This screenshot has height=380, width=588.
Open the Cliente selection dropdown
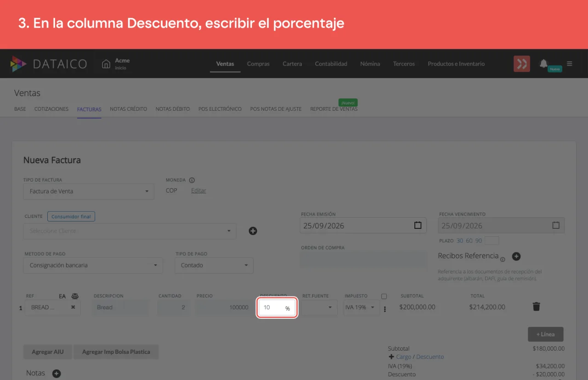(x=130, y=231)
